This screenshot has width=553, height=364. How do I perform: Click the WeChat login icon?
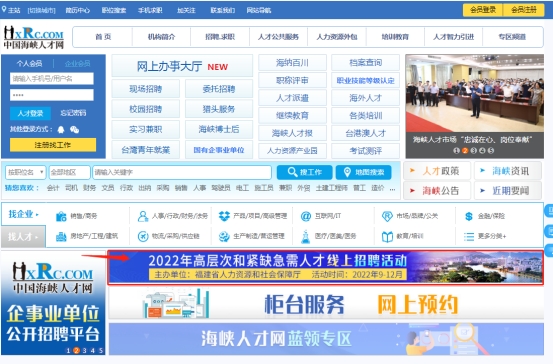pyautogui.click(x=74, y=130)
